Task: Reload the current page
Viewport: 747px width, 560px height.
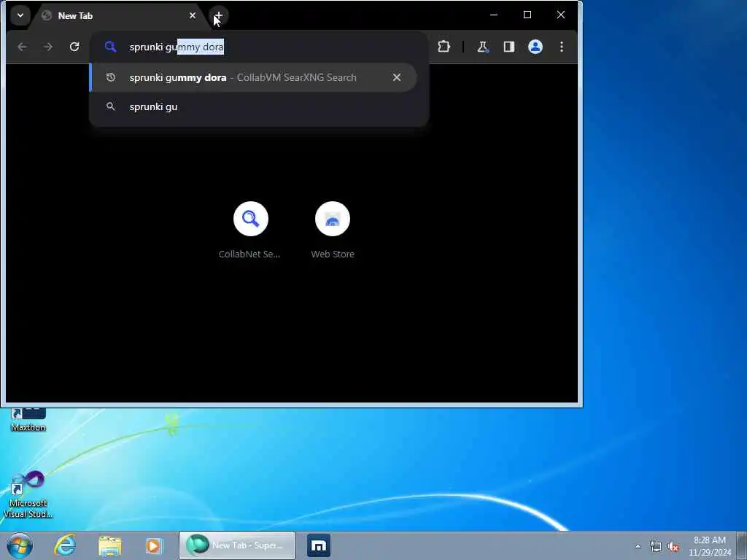Action: pos(74,47)
